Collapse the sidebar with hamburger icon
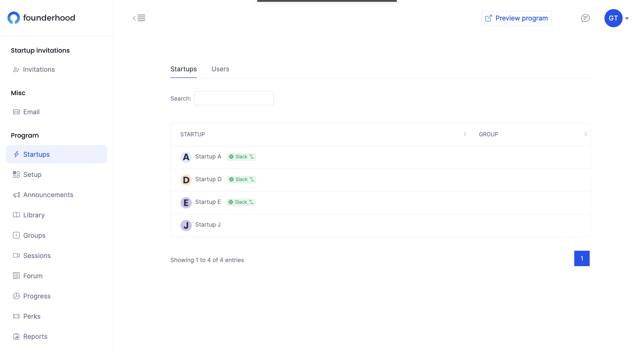This screenshot has height=352, width=644. (x=139, y=18)
